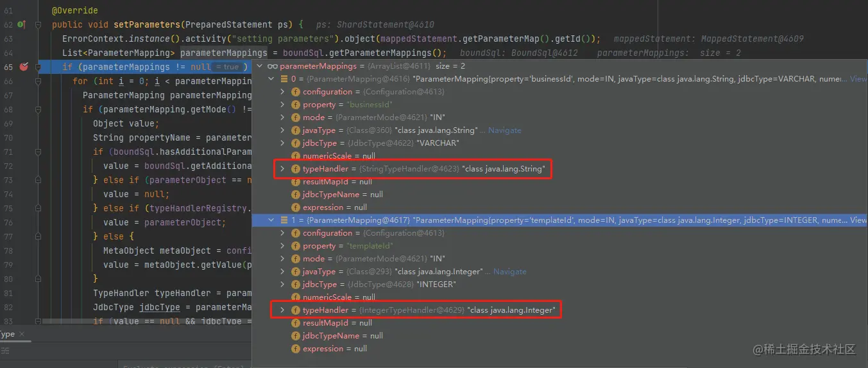Select "resultMapId = null" row under entry 0
This screenshot has height=368, width=868.
click(x=559, y=182)
